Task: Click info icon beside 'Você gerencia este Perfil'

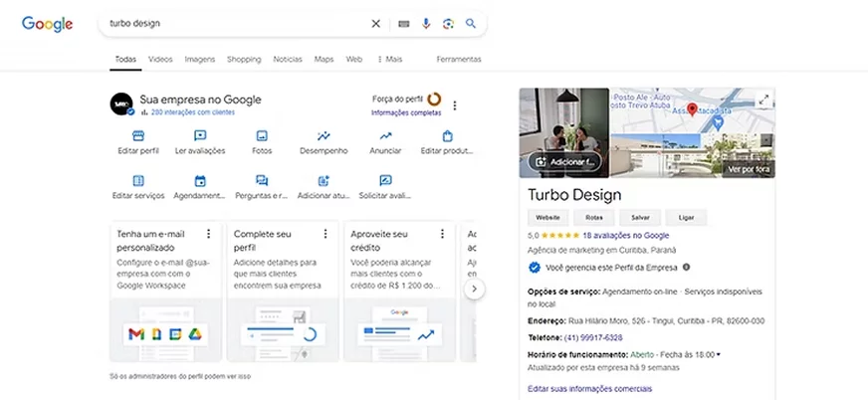Action: tap(687, 268)
